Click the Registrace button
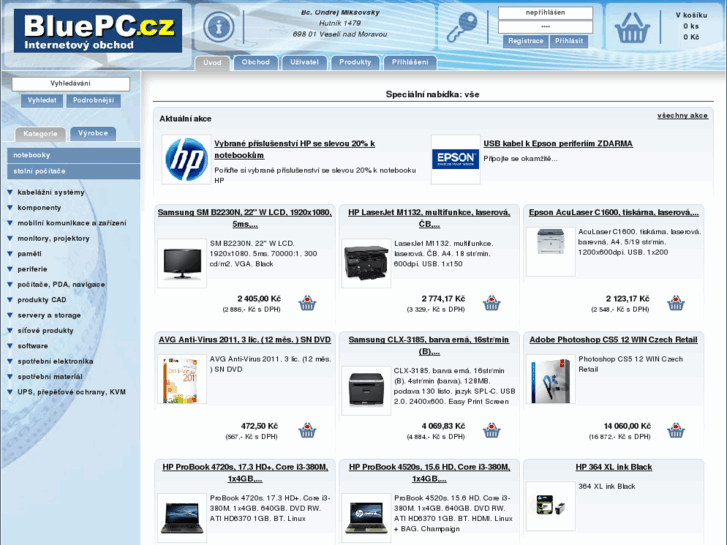Image resolution: width=727 pixels, height=545 pixels. point(525,41)
